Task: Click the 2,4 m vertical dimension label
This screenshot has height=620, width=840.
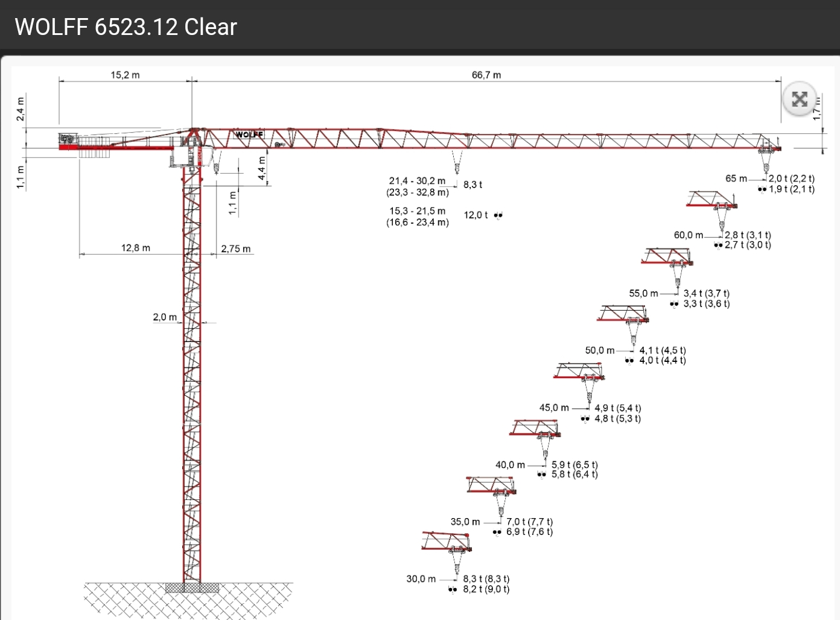Action: pos(21,109)
